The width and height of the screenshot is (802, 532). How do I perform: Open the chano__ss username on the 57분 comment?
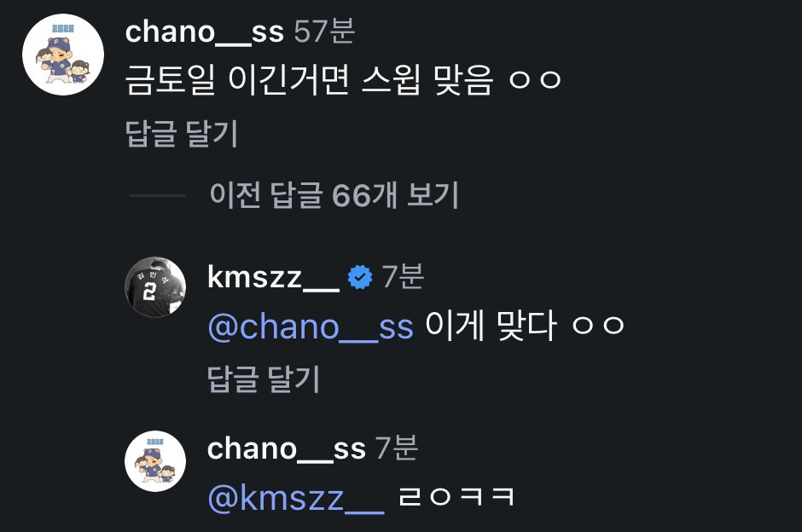(204, 32)
